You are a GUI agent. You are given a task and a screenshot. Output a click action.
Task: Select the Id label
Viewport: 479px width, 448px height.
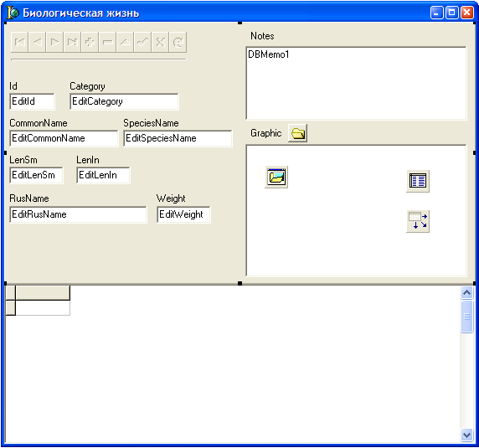(x=13, y=86)
